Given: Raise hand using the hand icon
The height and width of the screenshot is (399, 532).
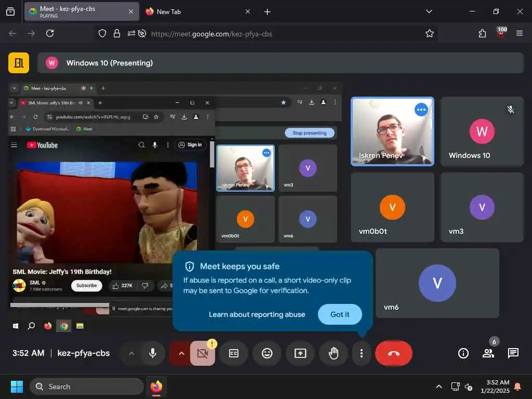Looking at the screenshot, I should [x=334, y=353].
